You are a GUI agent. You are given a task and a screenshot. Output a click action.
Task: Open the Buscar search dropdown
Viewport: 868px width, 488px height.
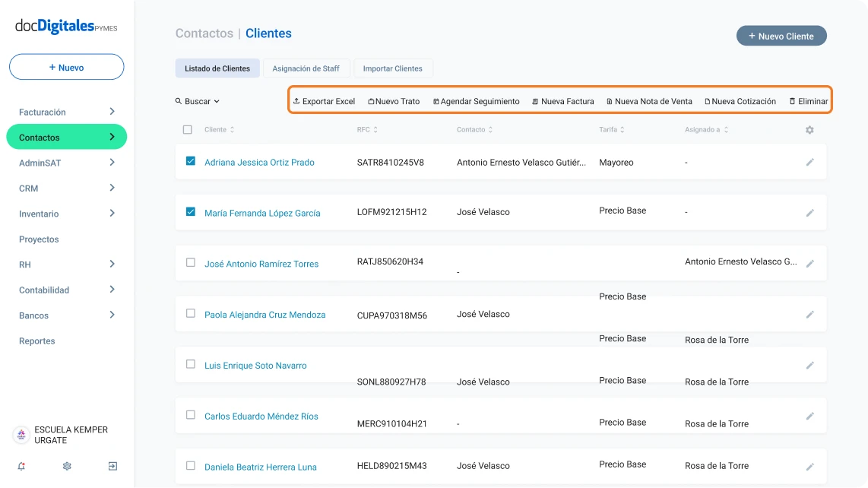[198, 101]
